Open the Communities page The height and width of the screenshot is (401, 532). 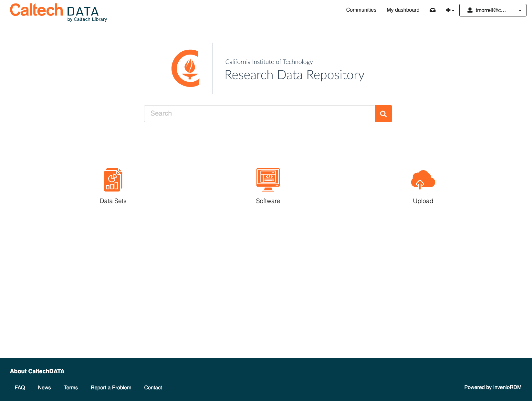click(361, 10)
